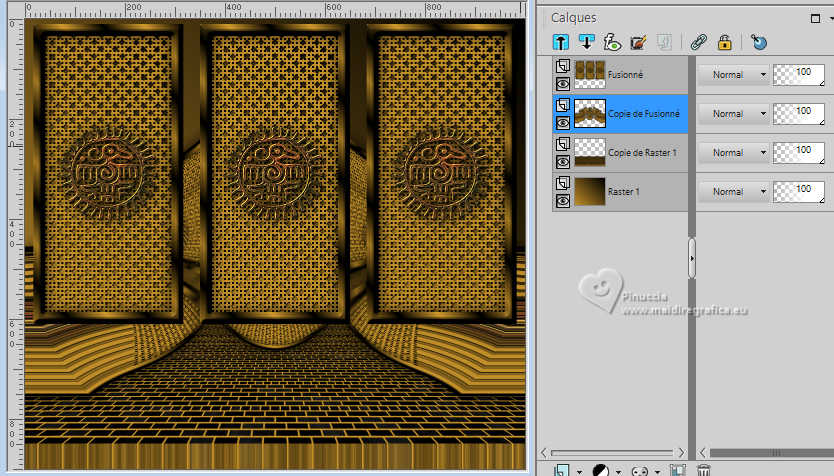Toggle visibility of Copie de Fusionné layer
The width and height of the screenshot is (834, 476).
pyautogui.click(x=563, y=122)
